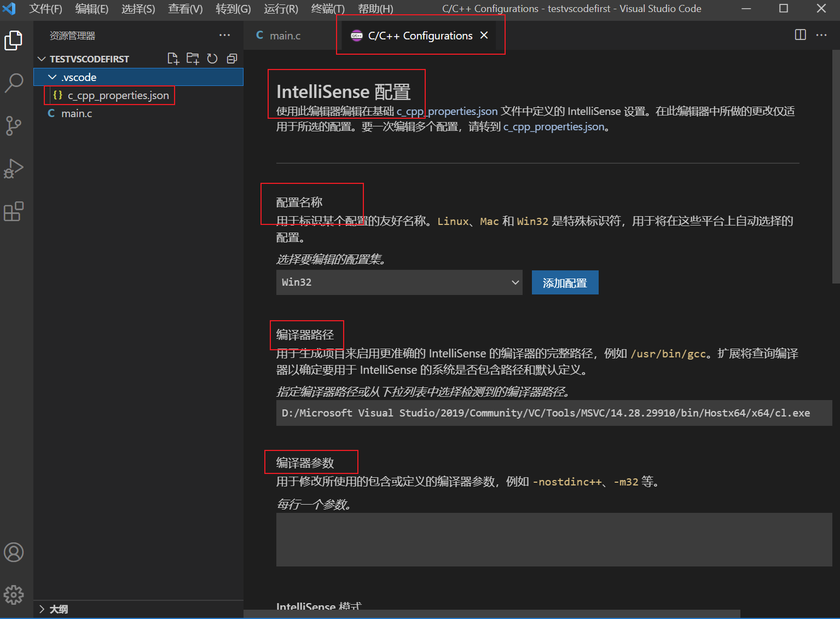The width and height of the screenshot is (840, 619).
Task: Close the C/C++ Configurations tab
Action: [484, 35]
